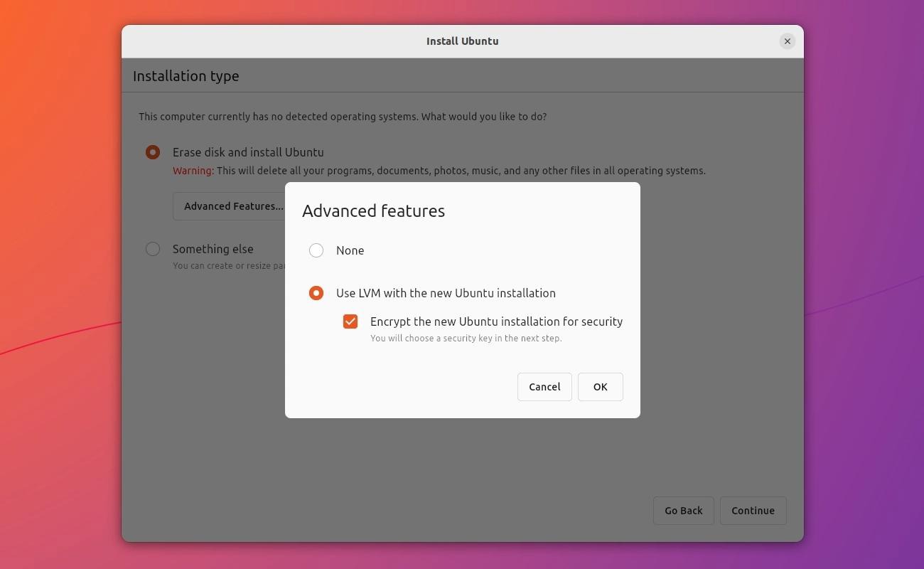
Task: Click the "None" option label
Action: coord(350,250)
